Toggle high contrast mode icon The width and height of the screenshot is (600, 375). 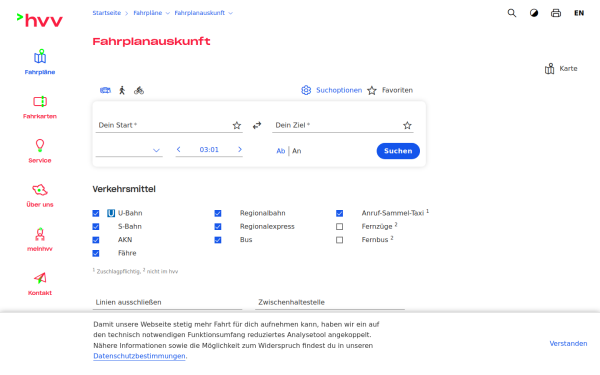534,13
